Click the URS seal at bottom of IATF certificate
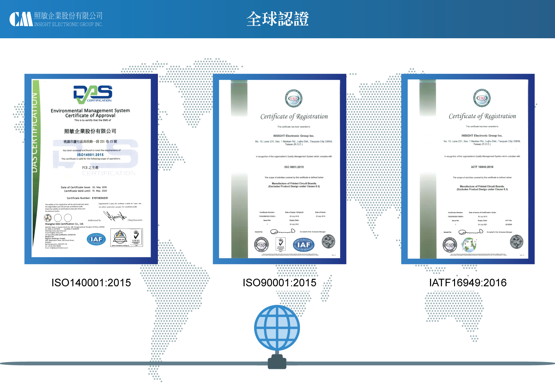555x392 pixels. click(450, 245)
